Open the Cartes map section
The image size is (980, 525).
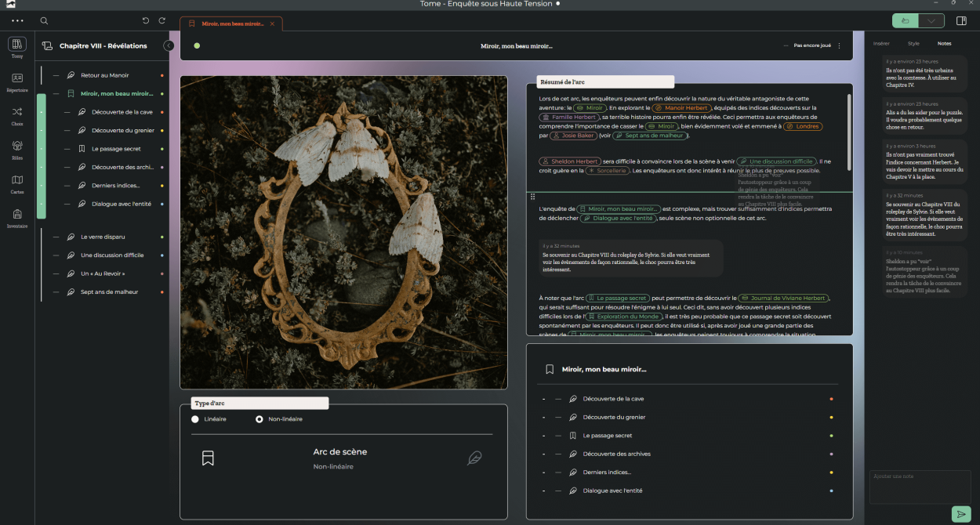click(17, 183)
